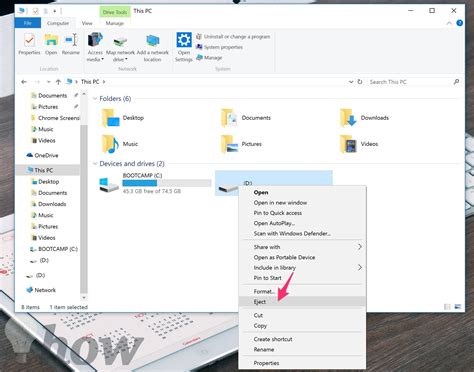Select the Desktop folder icon
Image resolution: width=474 pixels, height=372 pixels.
pyautogui.click(x=110, y=118)
